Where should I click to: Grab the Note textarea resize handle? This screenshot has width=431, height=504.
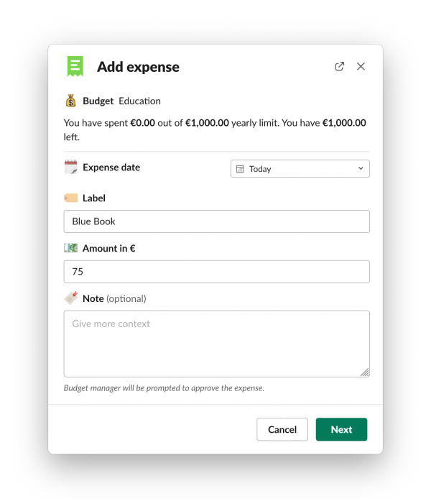365,372
